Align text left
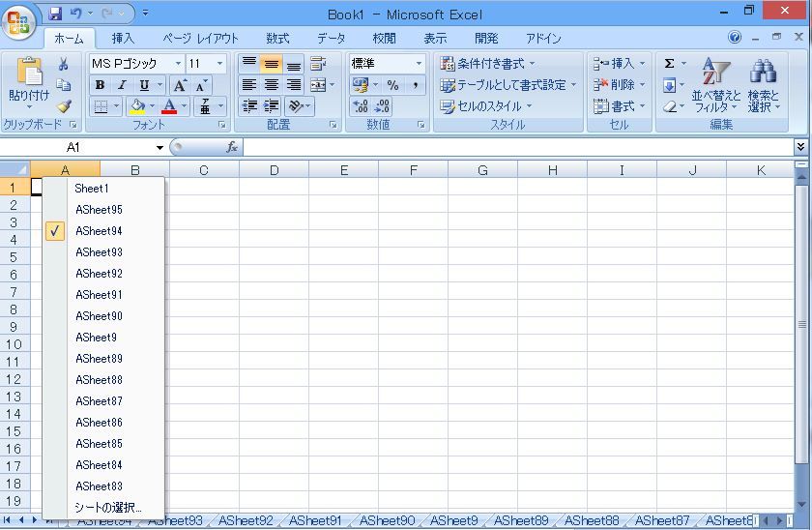This screenshot has height=530, width=812. (249, 85)
